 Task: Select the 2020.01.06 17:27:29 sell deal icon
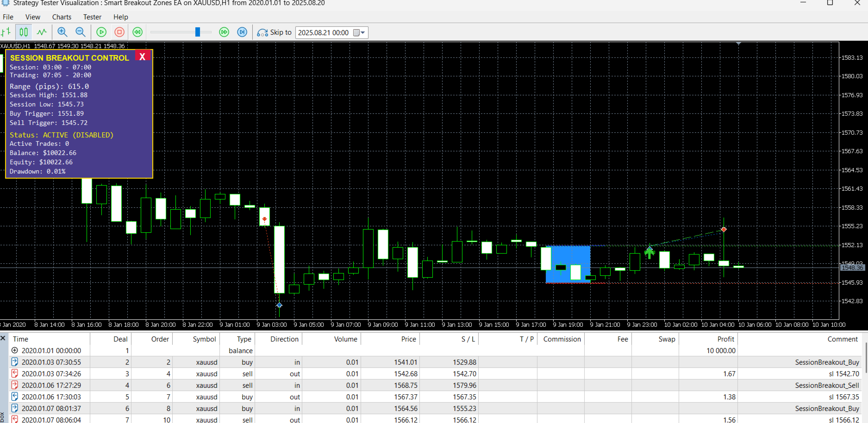click(15, 385)
